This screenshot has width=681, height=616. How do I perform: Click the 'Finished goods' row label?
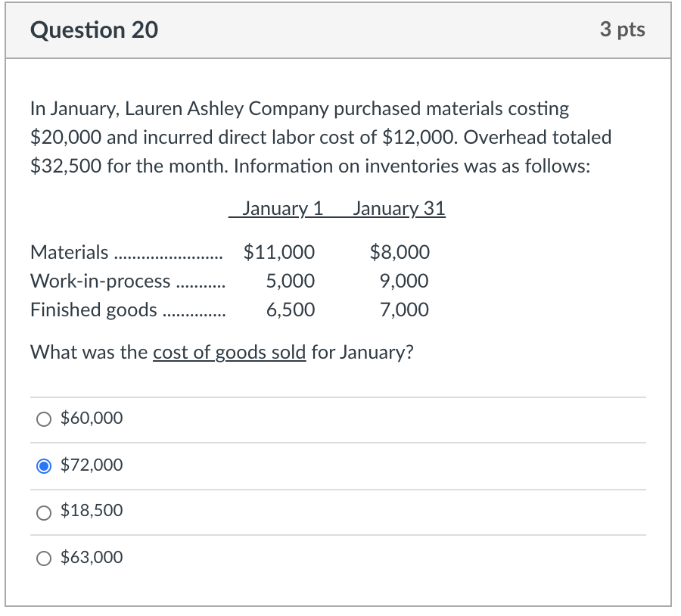click(x=94, y=310)
